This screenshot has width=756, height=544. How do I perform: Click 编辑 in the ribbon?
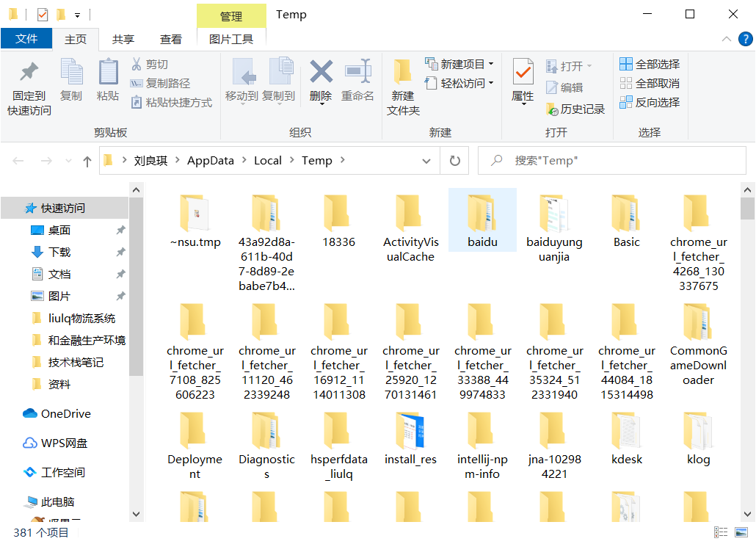[564, 87]
